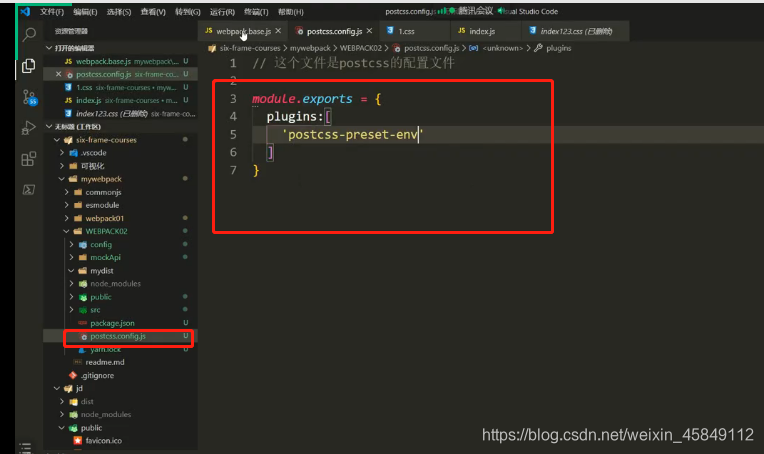
Task: Expand the public folder under WEBPACK02
Action: coord(71,297)
